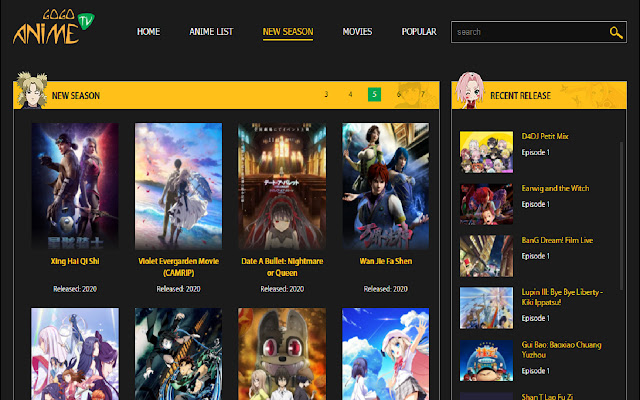Click Episode 1 under Lupin III entry
The width and height of the screenshot is (640, 400).
(536, 318)
